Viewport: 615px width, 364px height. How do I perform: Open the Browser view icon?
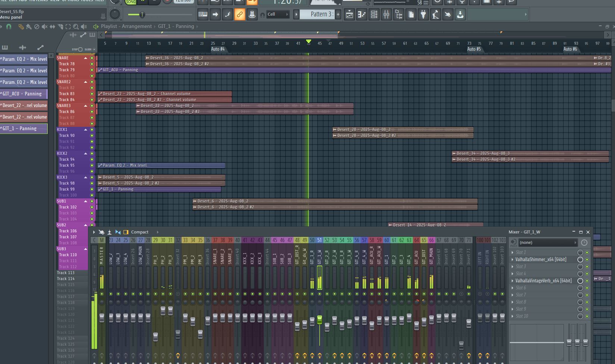(399, 15)
